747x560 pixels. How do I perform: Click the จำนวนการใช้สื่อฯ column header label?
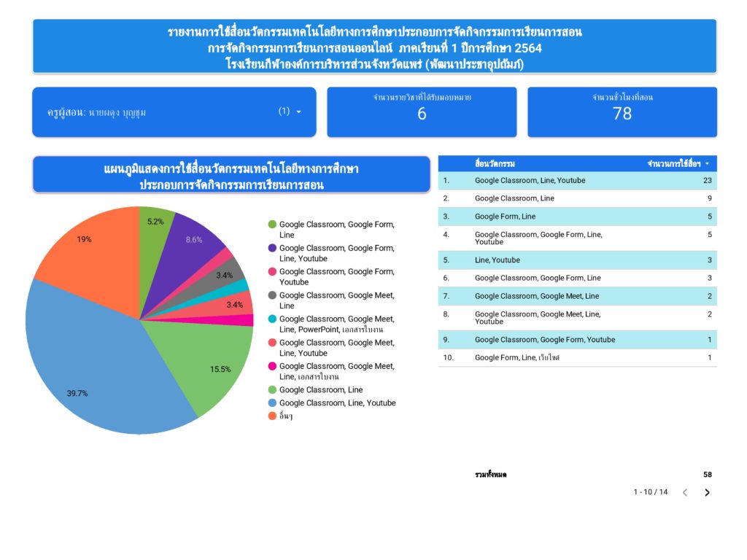(x=673, y=164)
